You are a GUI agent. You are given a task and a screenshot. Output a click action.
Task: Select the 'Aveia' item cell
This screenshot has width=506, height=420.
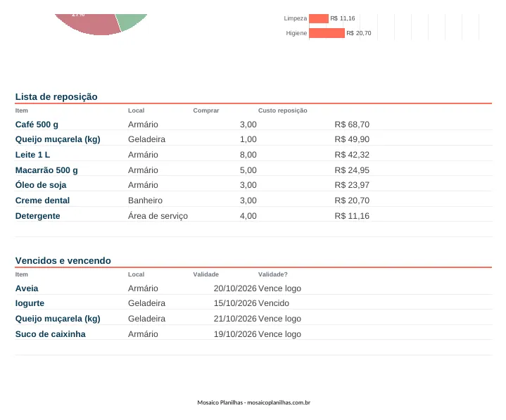click(x=27, y=288)
